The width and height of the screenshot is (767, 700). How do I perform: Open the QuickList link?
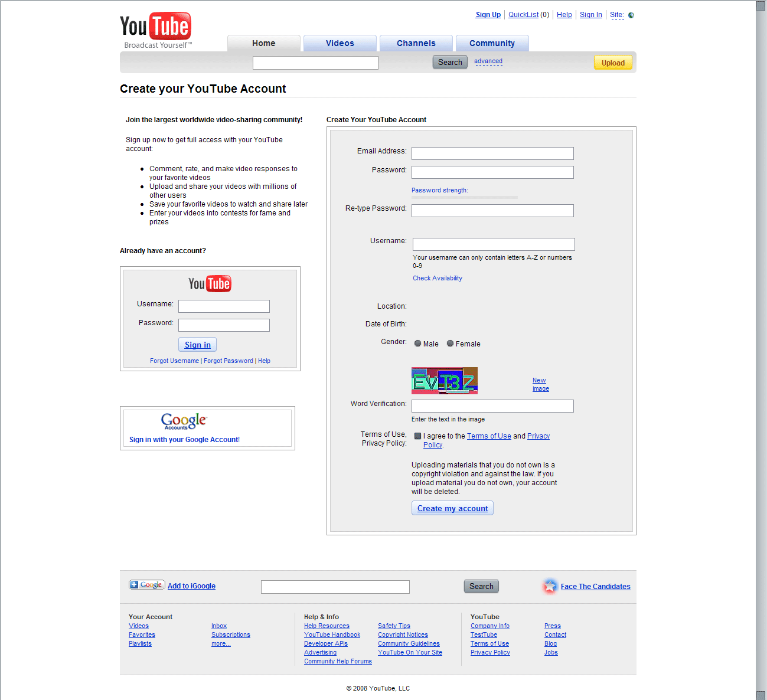(x=524, y=15)
